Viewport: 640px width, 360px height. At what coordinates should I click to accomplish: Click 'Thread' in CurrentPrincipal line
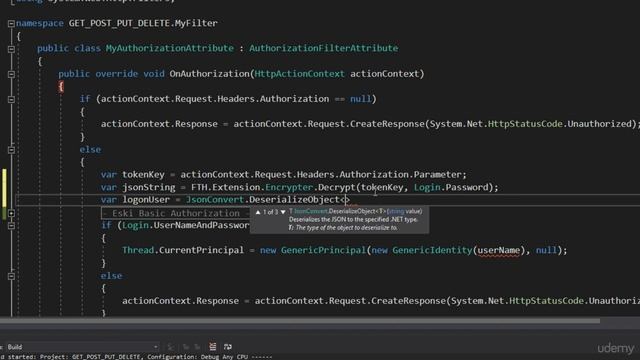point(138,250)
